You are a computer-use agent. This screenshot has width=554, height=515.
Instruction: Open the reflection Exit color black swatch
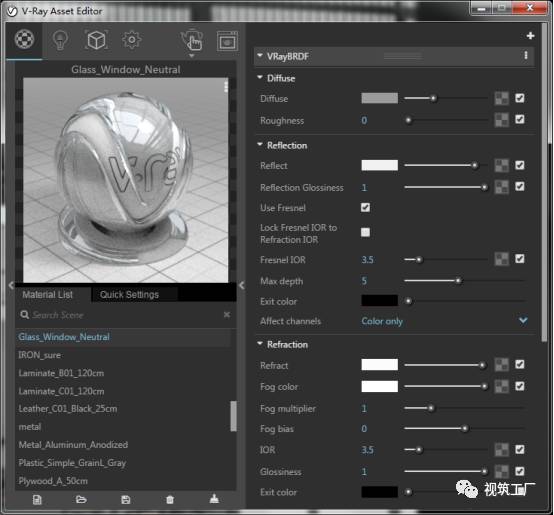click(x=379, y=301)
